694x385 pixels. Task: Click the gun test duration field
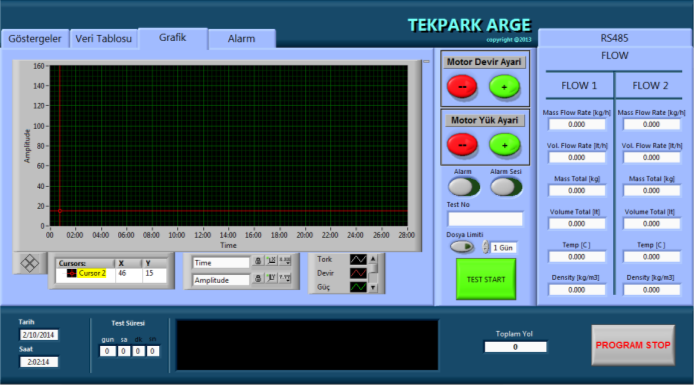(x=108, y=351)
